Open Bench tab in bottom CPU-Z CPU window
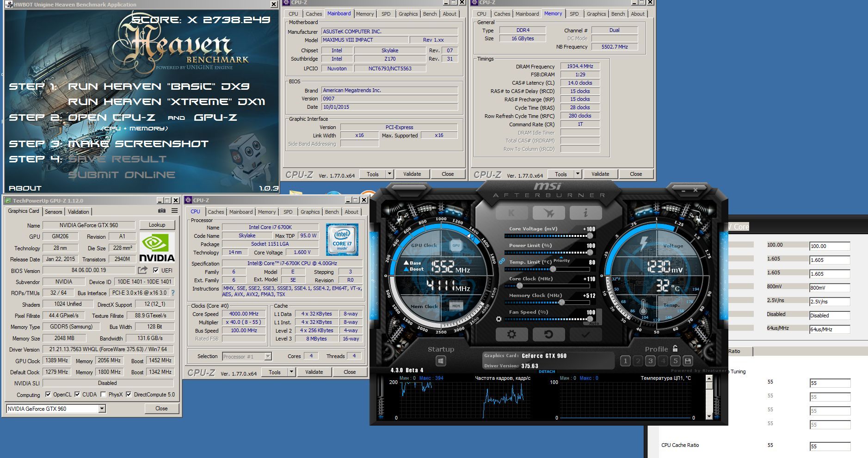This screenshot has width=868, height=458. (332, 212)
